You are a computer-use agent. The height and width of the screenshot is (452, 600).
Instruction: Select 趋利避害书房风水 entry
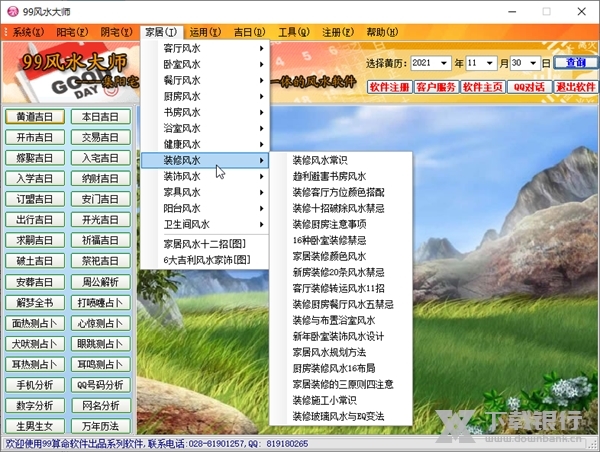(x=341, y=176)
